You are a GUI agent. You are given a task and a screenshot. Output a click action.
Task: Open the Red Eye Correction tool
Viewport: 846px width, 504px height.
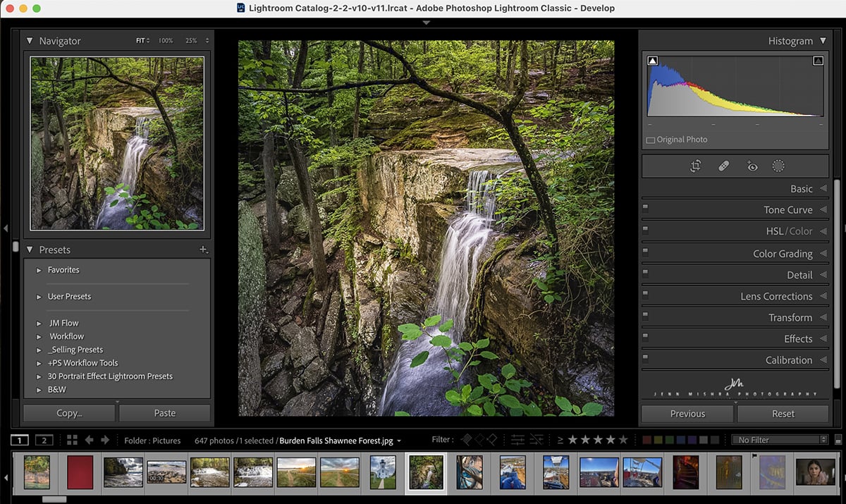[752, 166]
